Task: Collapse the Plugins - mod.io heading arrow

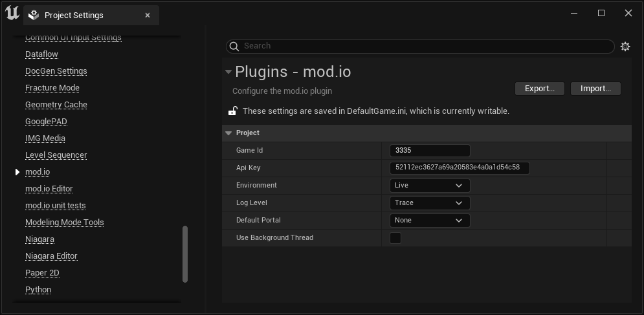Action: [x=228, y=72]
